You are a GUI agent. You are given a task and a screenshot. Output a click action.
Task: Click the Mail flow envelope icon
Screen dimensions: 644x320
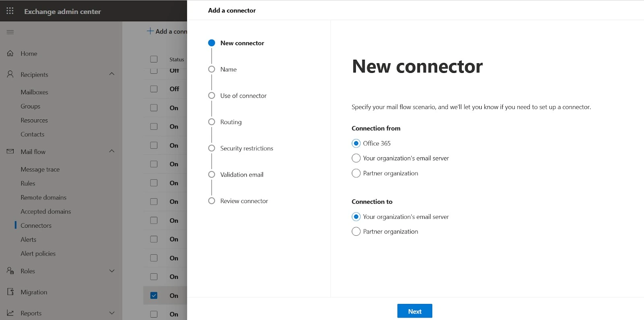pyautogui.click(x=10, y=152)
